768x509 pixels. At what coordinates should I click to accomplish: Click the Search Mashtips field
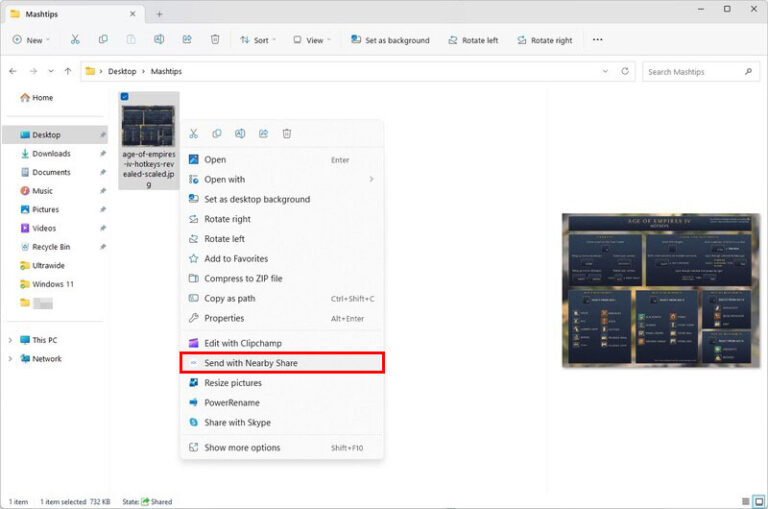[693, 72]
